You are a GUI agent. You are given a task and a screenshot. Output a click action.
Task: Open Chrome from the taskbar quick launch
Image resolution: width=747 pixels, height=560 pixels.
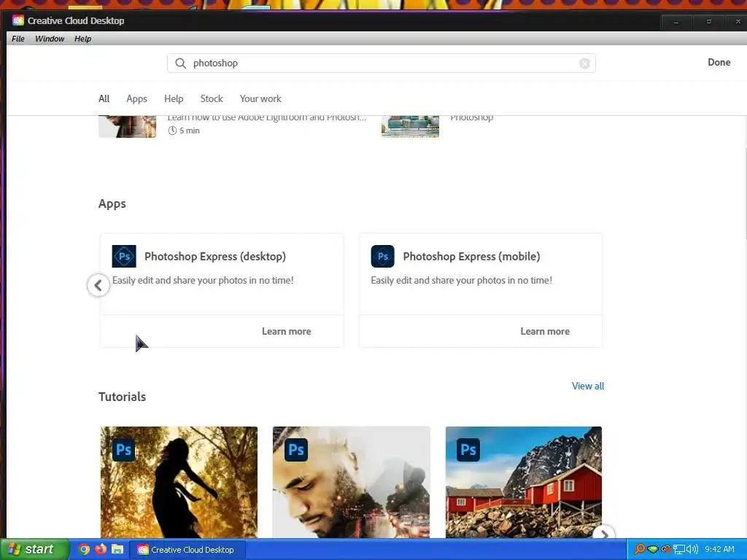(x=84, y=549)
